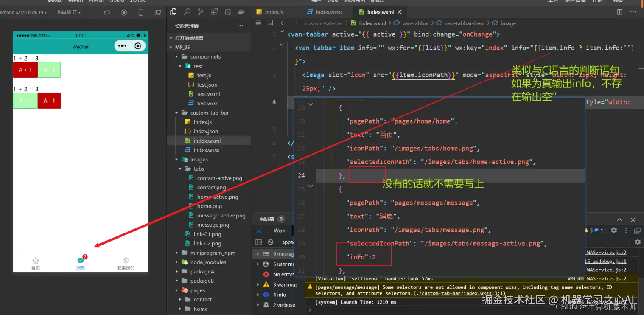Viewport: 644px width, 315px height.
Task: Open the iPhone 6/7/8 device dropdown
Action: (23, 13)
